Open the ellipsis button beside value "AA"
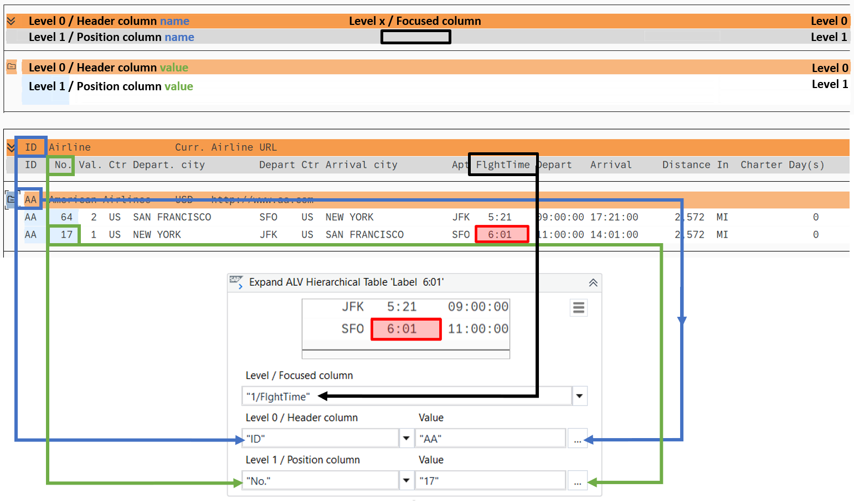The height and width of the screenshot is (504, 854). click(x=578, y=439)
